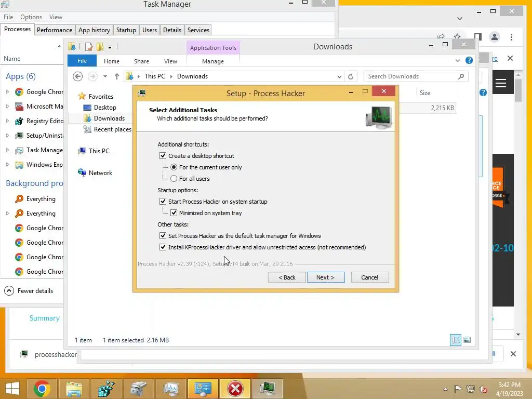Collapse the Explorer ribbon chevron

click(x=457, y=60)
